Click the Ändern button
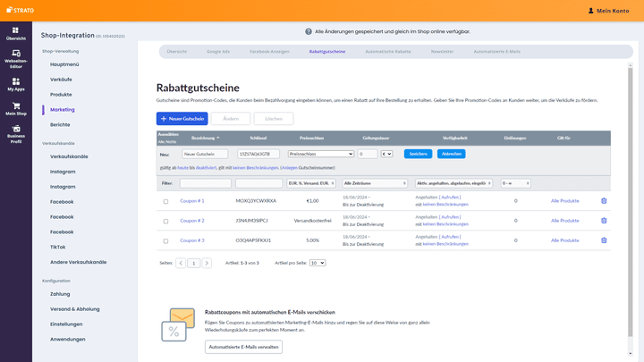The image size is (644, 362). (231, 119)
